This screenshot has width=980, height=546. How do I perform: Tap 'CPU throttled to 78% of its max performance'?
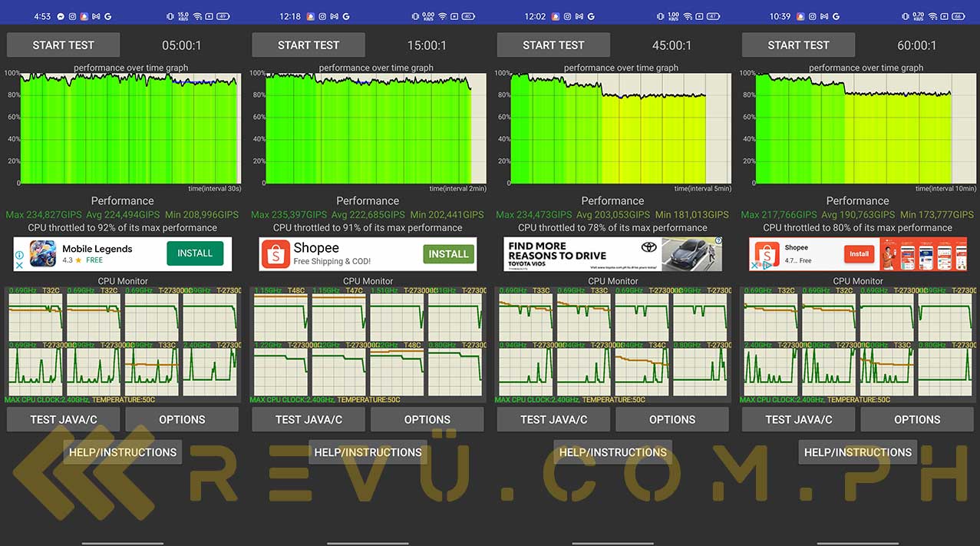[x=612, y=228]
